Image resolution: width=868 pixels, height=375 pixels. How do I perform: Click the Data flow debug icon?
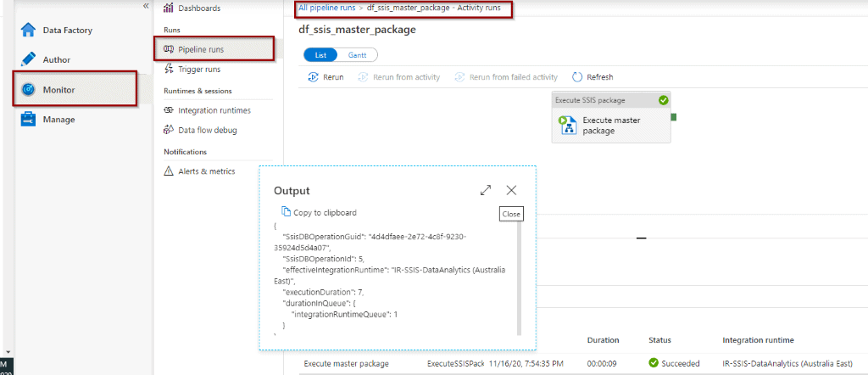pyautogui.click(x=169, y=130)
